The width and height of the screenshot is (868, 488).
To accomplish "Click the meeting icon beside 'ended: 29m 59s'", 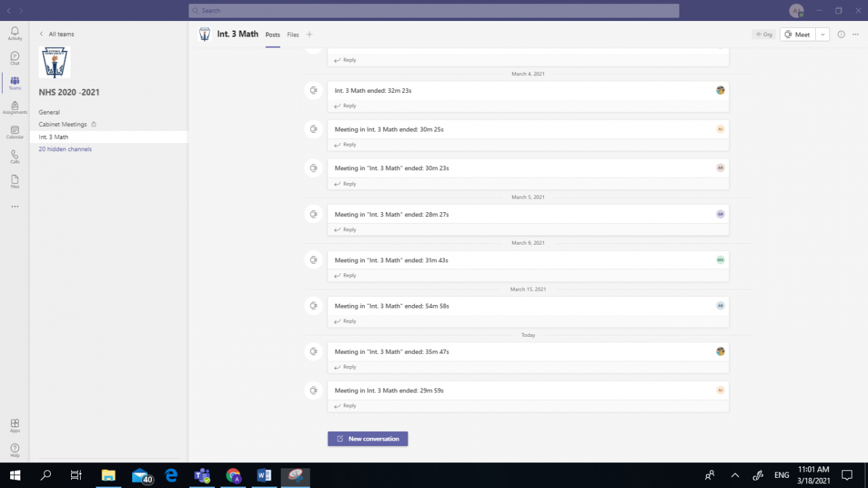I will pyautogui.click(x=313, y=390).
